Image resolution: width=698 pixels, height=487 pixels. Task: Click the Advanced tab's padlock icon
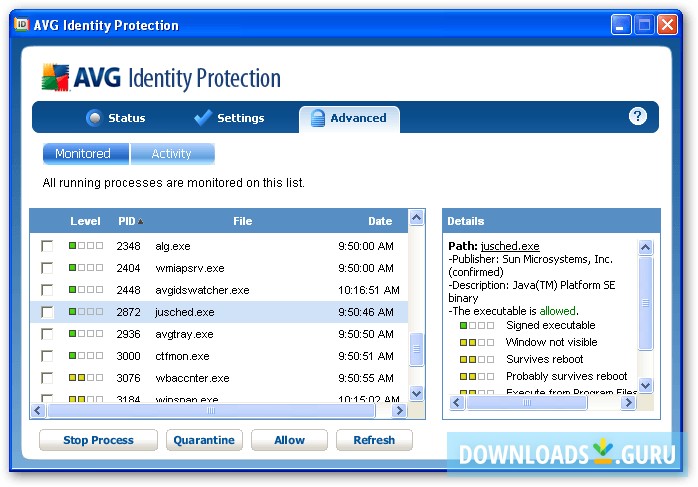tap(317, 118)
